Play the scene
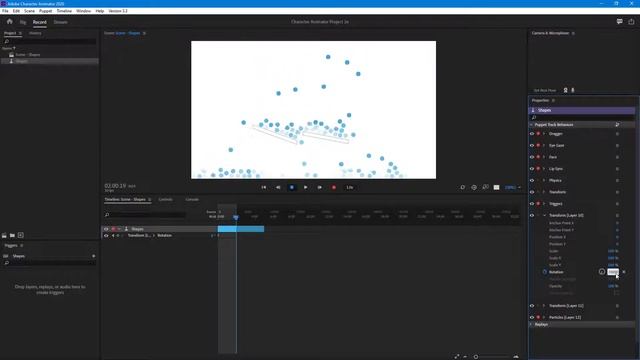640x360 pixels. coord(306,187)
